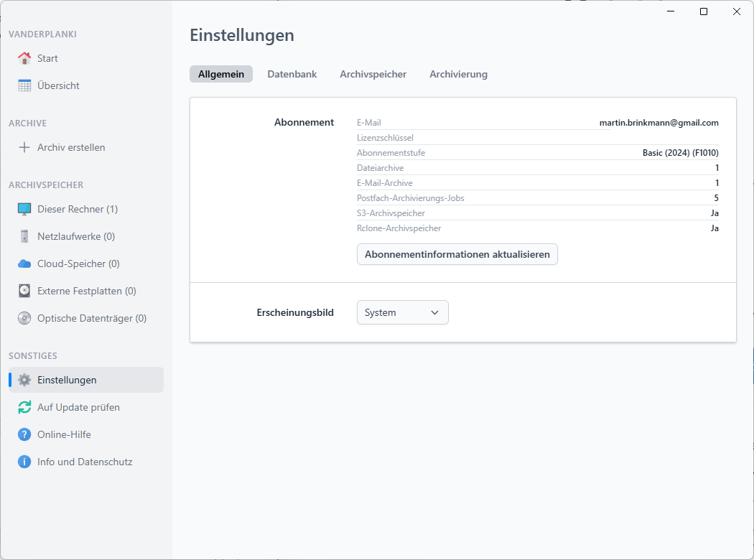Image resolution: width=754 pixels, height=560 pixels.
Task: Open the Erscheinungsbild dropdown
Action: click(x=402, y=312)
